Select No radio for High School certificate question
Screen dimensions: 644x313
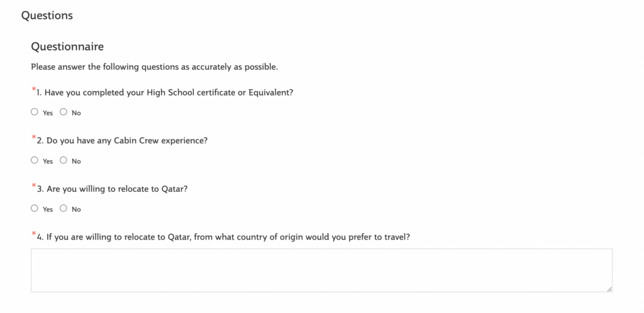[x=64, y=112]
